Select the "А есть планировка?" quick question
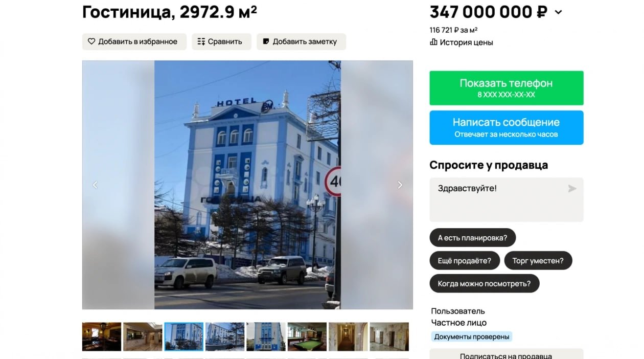 pyautogui.click(x=472, y=238)
